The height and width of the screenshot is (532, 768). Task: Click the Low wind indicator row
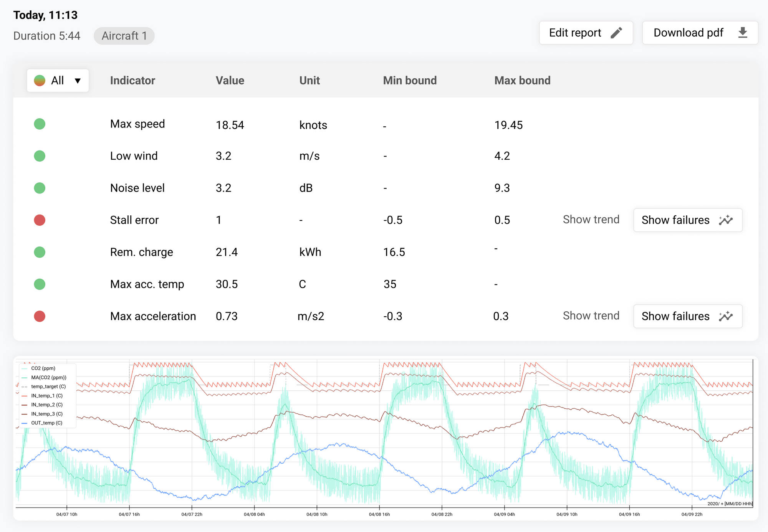tap(134, 156)
